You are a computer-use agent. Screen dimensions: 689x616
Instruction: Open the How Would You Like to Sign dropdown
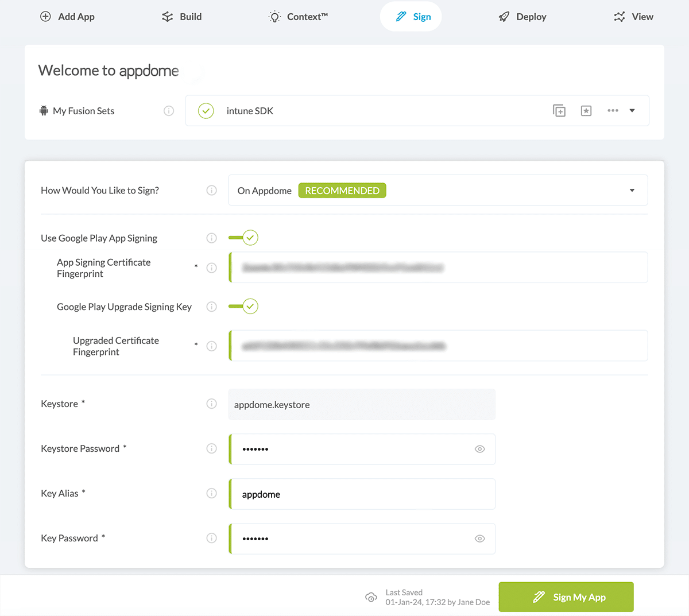click(632, 190)
